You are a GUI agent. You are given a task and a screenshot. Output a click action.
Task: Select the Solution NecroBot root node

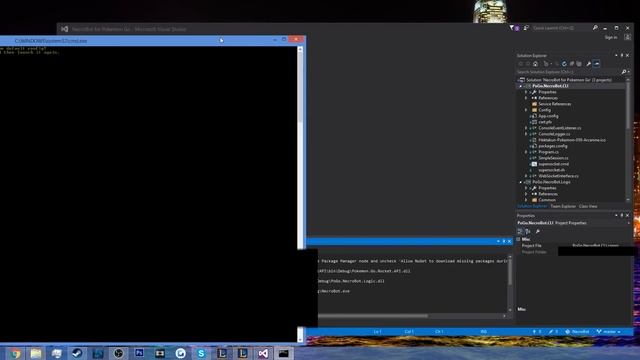point(568,80)
